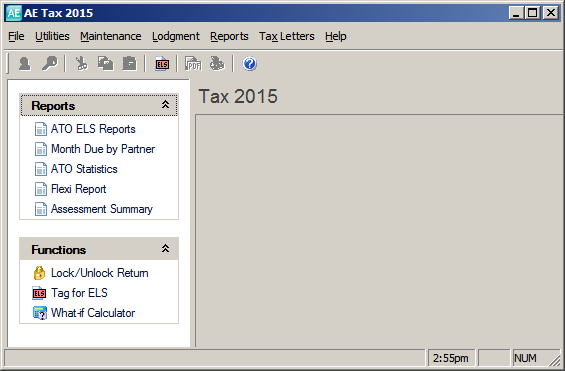Open Month Due by Partner report
This screenshot has height=371, width=565.
tap(103, 149)
